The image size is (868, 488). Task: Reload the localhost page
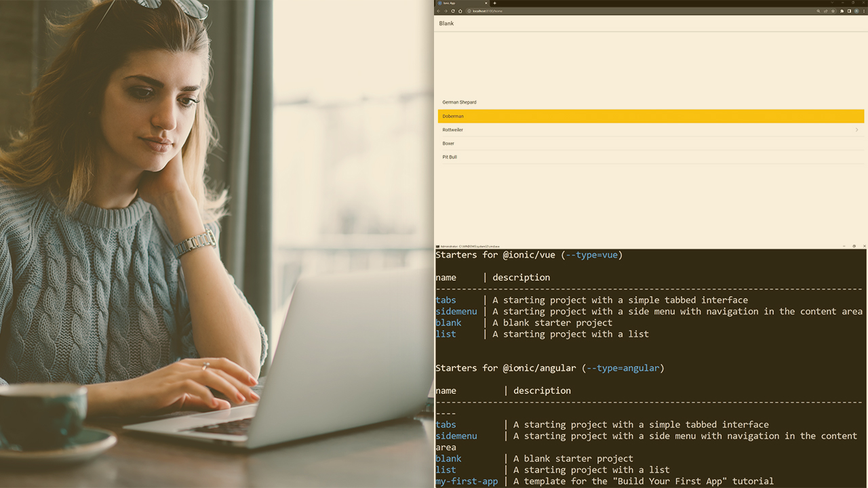click(453, 11)
